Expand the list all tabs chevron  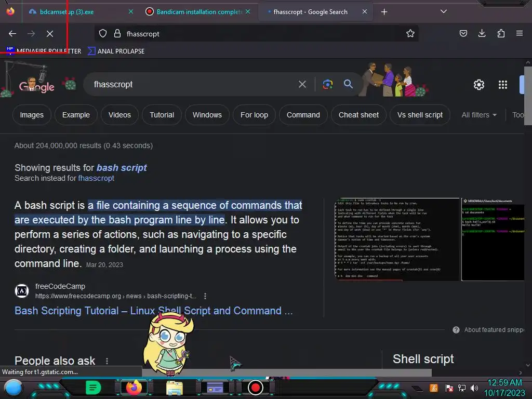point(444,11)
